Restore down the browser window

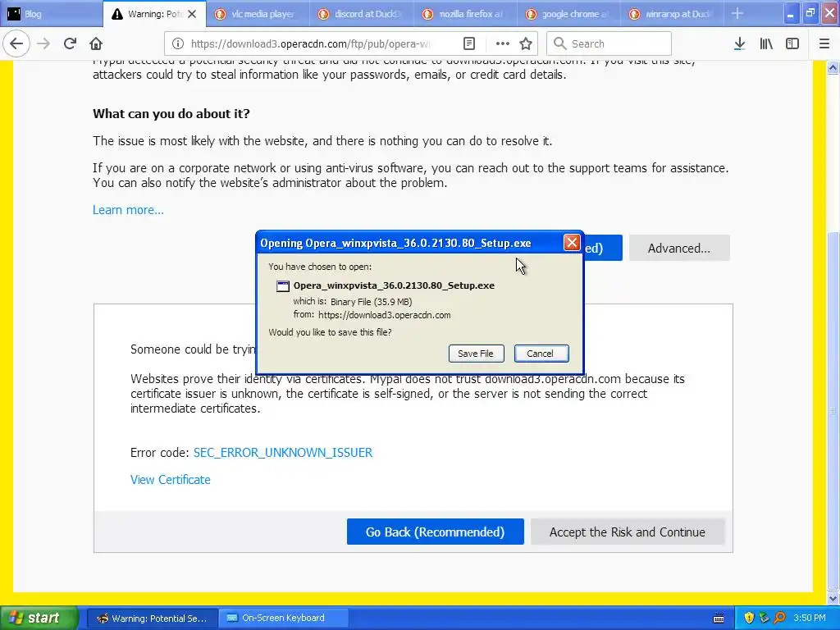tap(810, 13)
